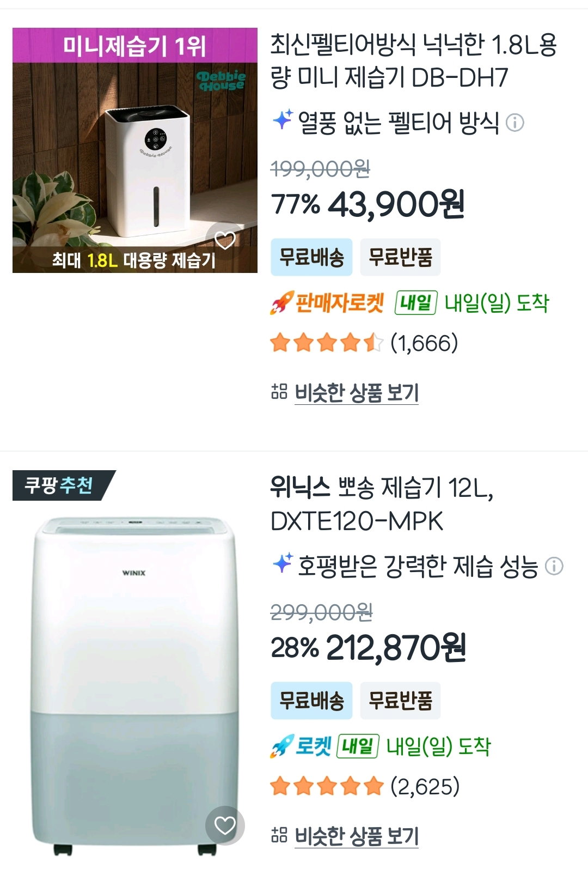Open 비숫한 상품 보기 for Winix dehumidifier
This screenshot has width=588, height=881.
pyautogui.click(x=357, y=836)
